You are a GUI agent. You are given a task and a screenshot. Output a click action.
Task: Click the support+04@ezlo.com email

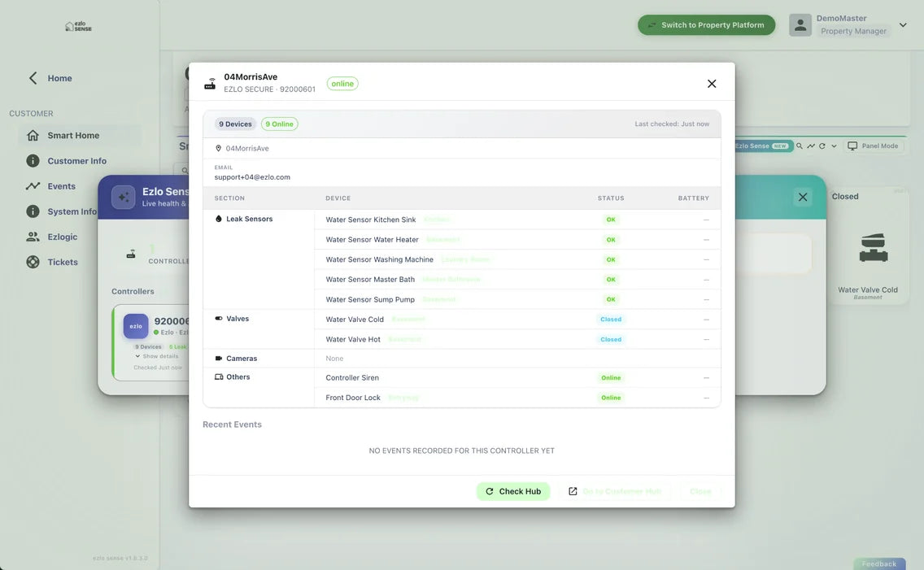pos(252,177)
